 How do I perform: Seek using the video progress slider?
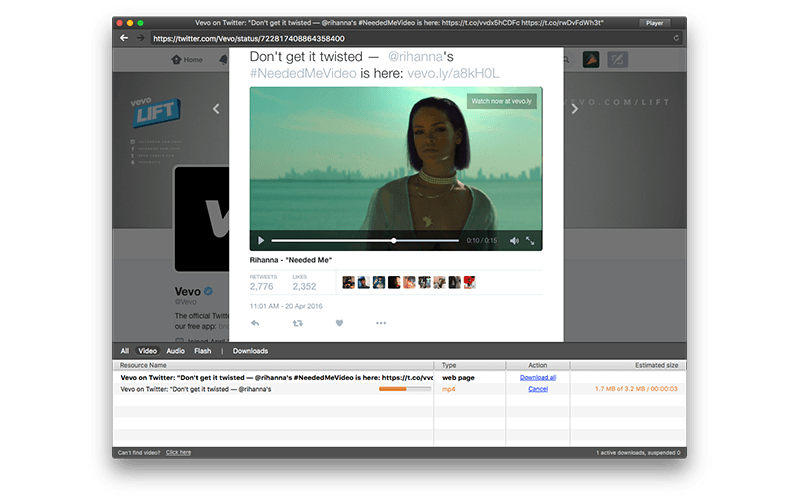tap(365, 240)
